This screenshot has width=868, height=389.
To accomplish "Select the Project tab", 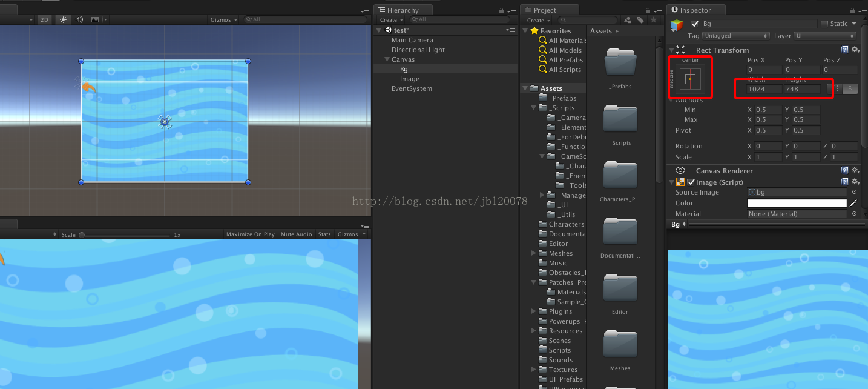I will (x=545, y=10).
